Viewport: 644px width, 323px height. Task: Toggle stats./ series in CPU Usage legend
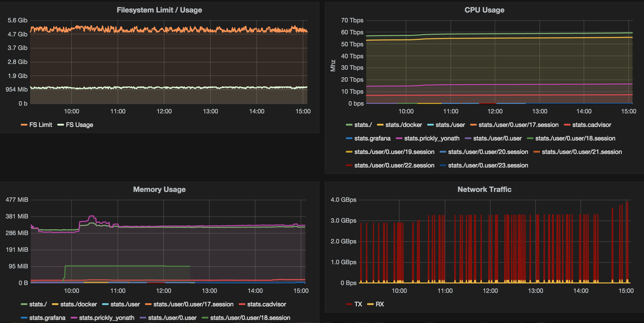tap(363, 125)
